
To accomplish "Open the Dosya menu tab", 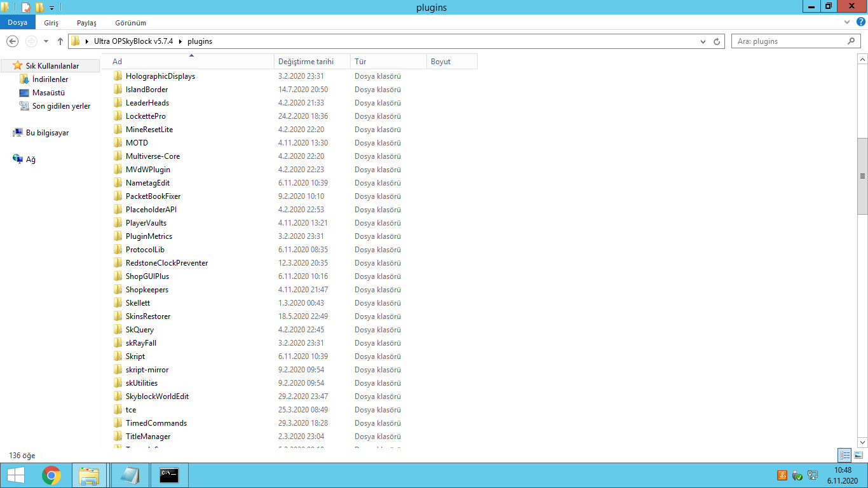I will click(18, 23).
